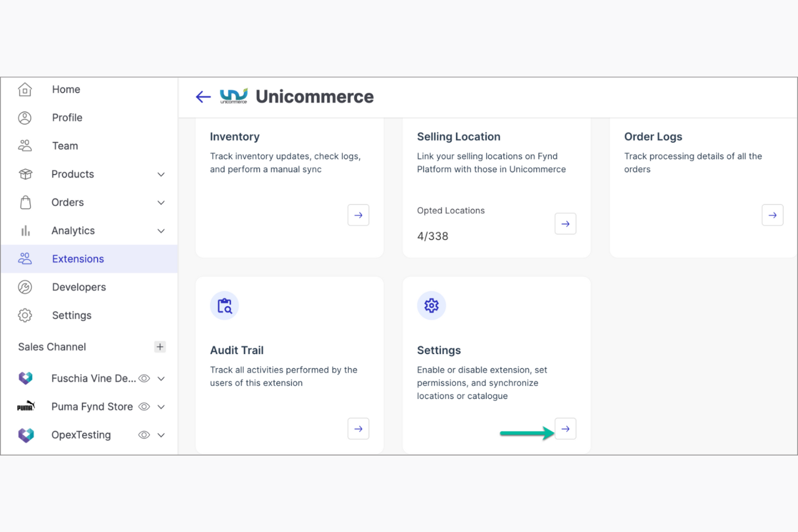The width and height of the screenshot is (798, 532).
Task: Click the Unicommerce page heading
Action: (314, 96)
